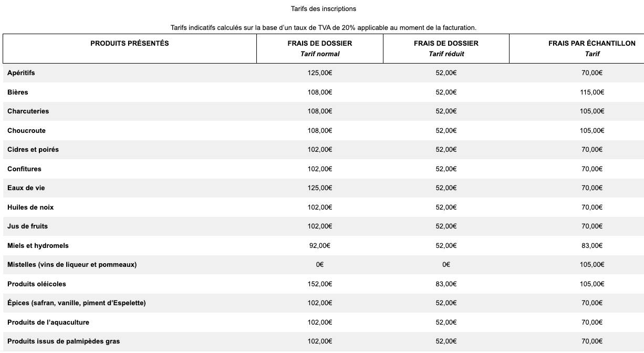The width and height of the screenshot is (644, 353).
Task: Select the "Épices (safran, vanille, piment d'Espelette)" label
Action: pos(77,303)
